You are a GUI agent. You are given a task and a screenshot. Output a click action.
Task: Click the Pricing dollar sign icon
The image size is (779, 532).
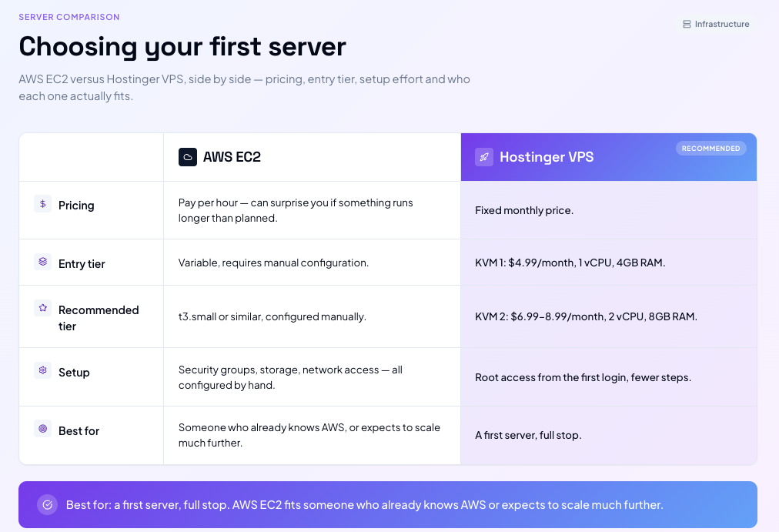(43, 204)
